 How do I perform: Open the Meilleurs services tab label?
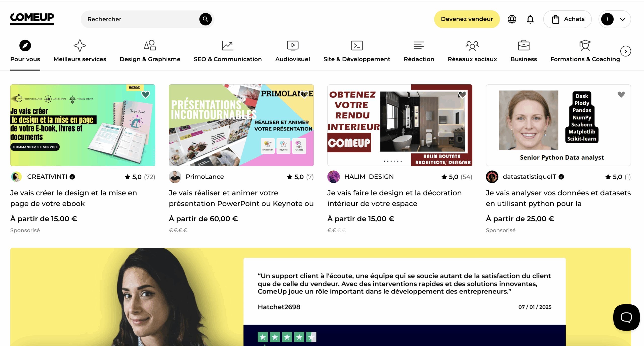[x=80, y=59]
